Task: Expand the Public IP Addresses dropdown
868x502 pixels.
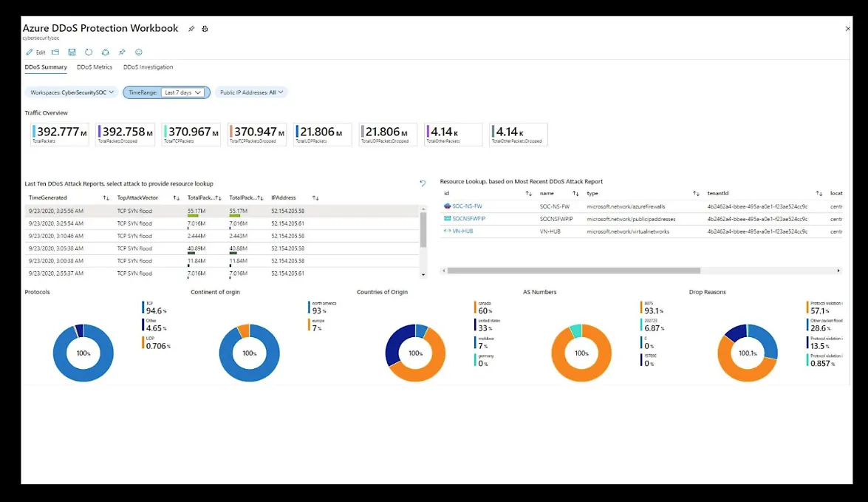Action: click(251, 92)
